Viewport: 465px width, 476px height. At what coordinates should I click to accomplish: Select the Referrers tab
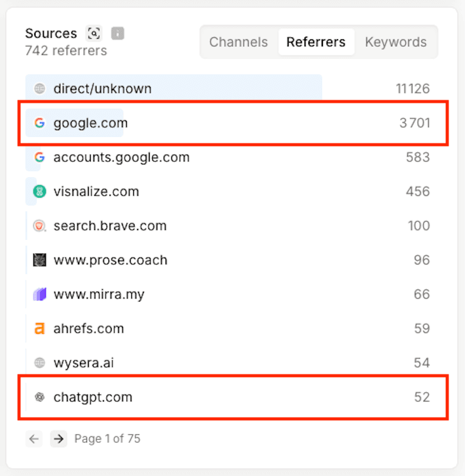pyautogui.click(x=316, y=42)
